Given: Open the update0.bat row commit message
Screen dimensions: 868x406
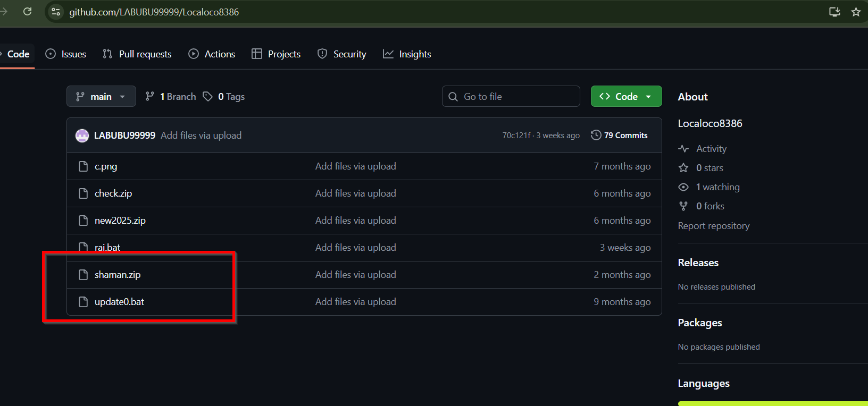Looking at the screenshot, I should tap(356, 302).
